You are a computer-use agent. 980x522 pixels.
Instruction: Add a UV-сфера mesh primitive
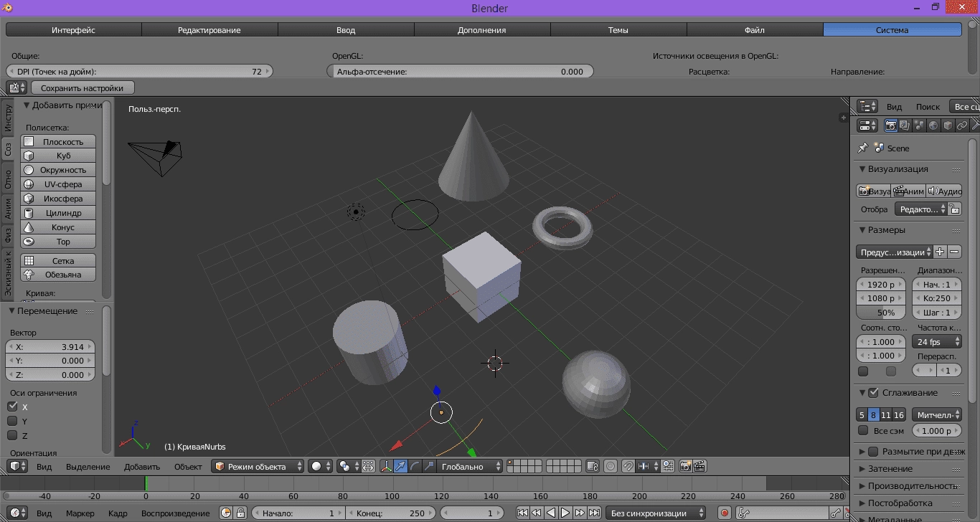pyautogui.click(x=58, y=184)
